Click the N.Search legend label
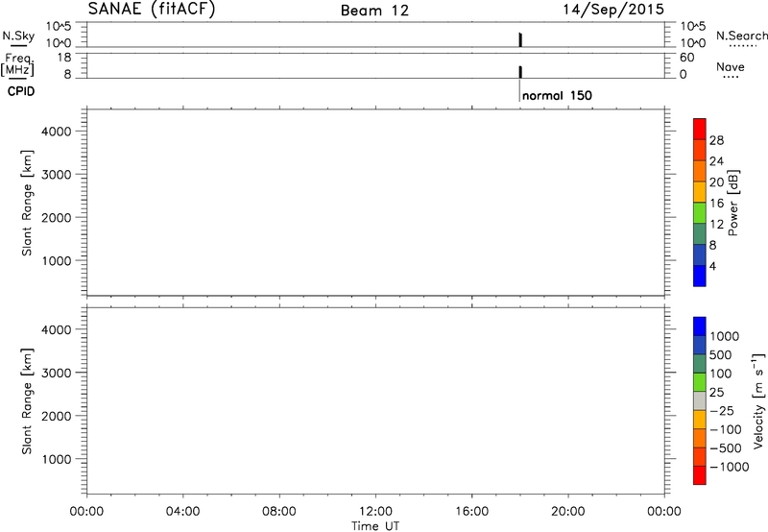Screen dimensions: 768x532 741,36
